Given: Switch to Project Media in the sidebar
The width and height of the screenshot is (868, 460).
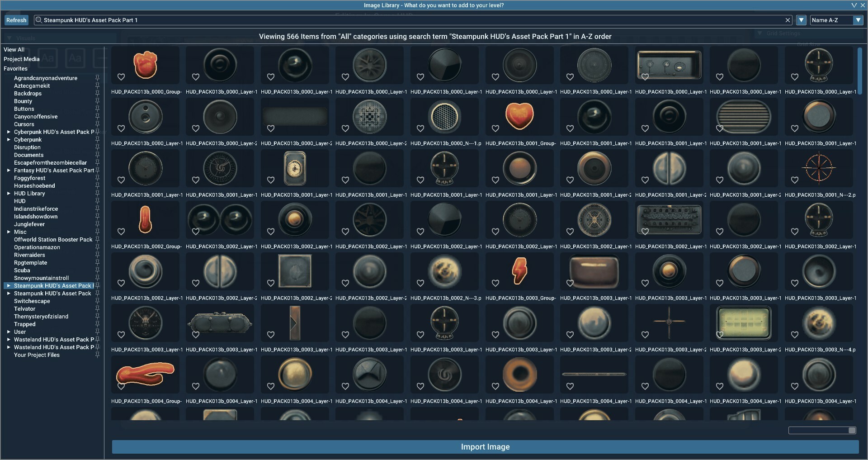Looking at the screenshot, I should (21, 59).
